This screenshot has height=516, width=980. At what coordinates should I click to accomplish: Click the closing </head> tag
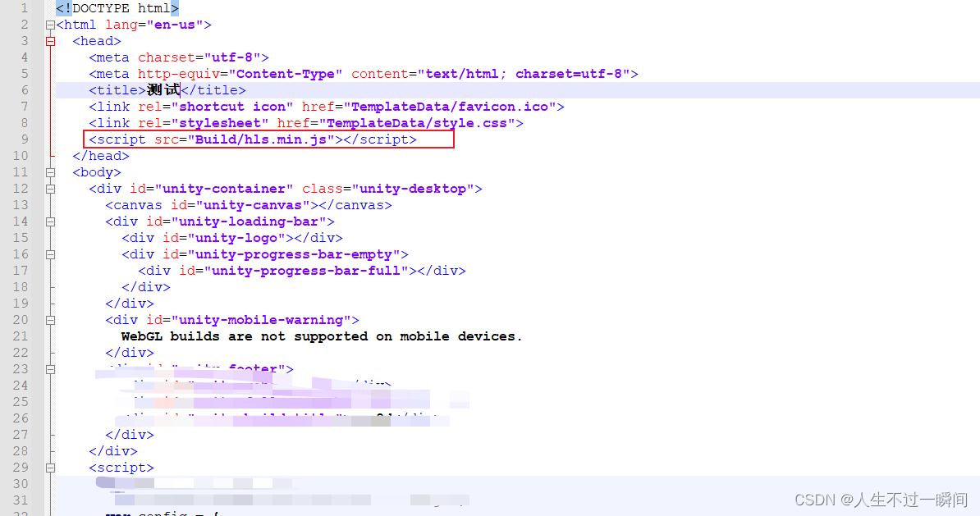(101, 156)
